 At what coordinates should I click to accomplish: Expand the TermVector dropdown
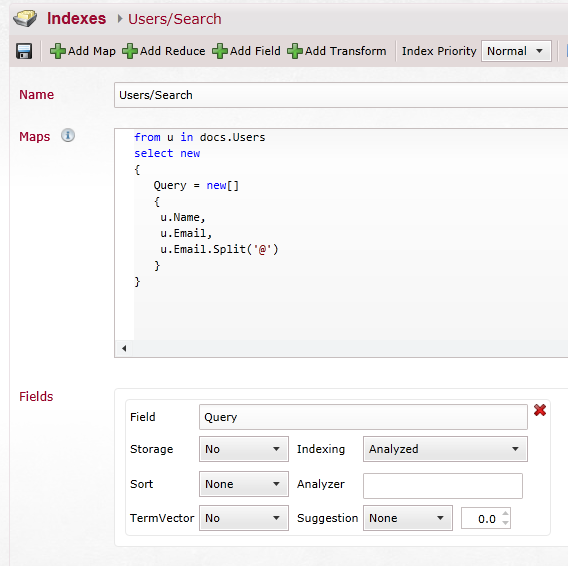pos(244,518)
